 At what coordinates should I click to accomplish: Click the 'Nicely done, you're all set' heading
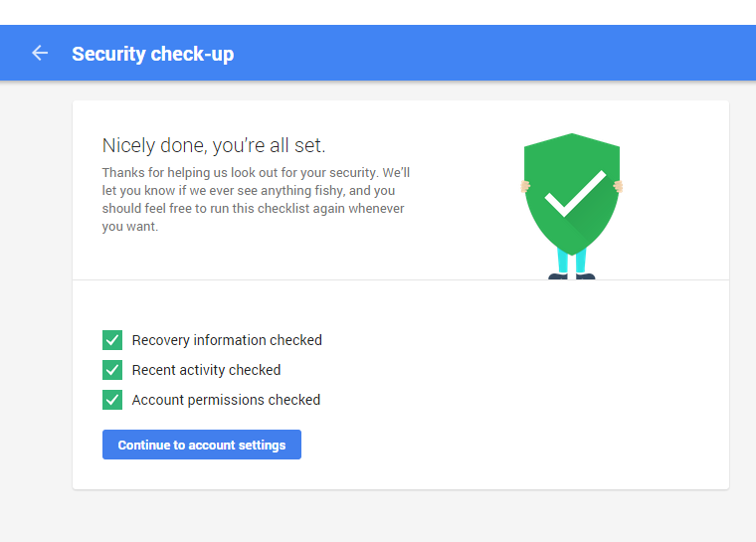click(214, 145)
